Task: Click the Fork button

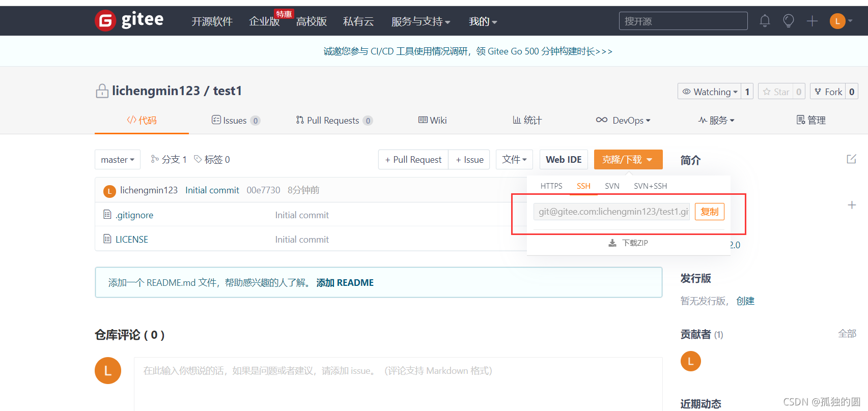Action: tap(828, 92)
